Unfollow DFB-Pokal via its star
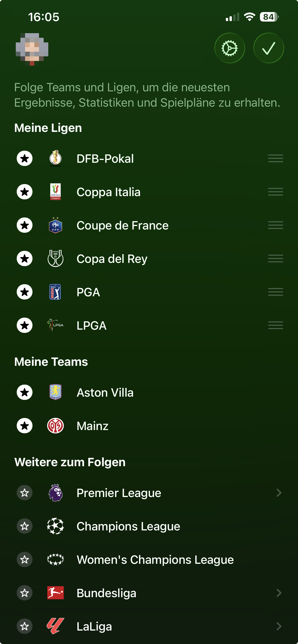 point(25,159)
